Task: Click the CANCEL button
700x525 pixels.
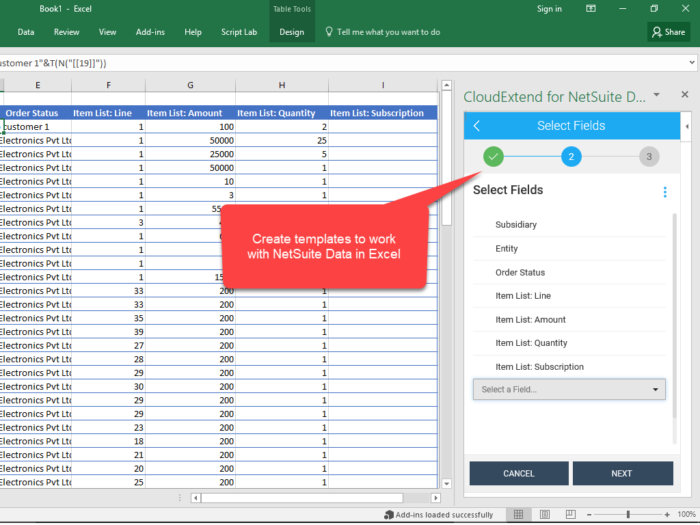Action: coord(519,473)
